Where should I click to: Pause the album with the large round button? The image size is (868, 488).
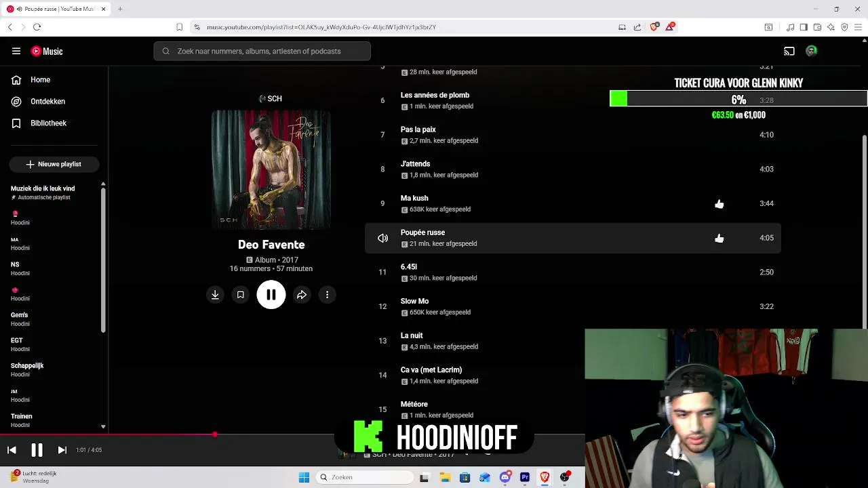[x=271, y=295]
